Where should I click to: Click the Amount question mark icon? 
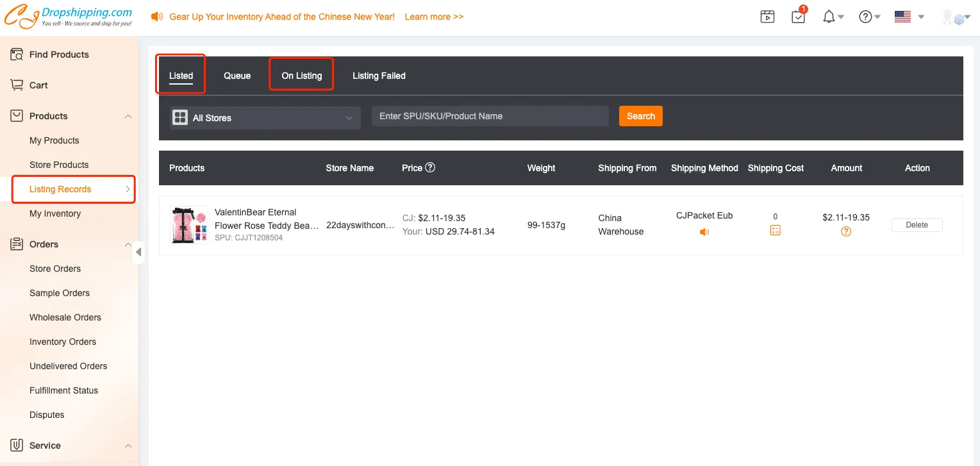point(846,231)
